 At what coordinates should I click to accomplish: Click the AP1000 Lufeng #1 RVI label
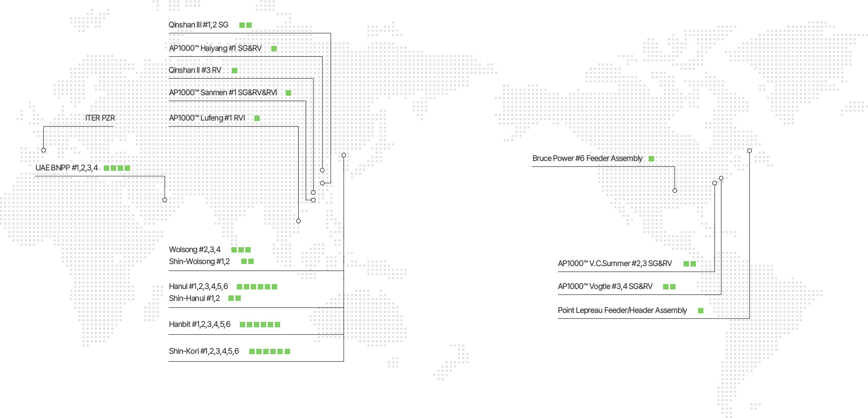(x=207, y=118)
